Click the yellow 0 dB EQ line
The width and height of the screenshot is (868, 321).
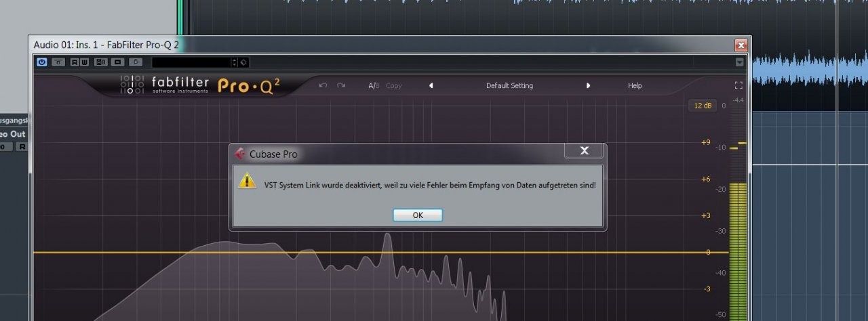click(x=380, y=253)
